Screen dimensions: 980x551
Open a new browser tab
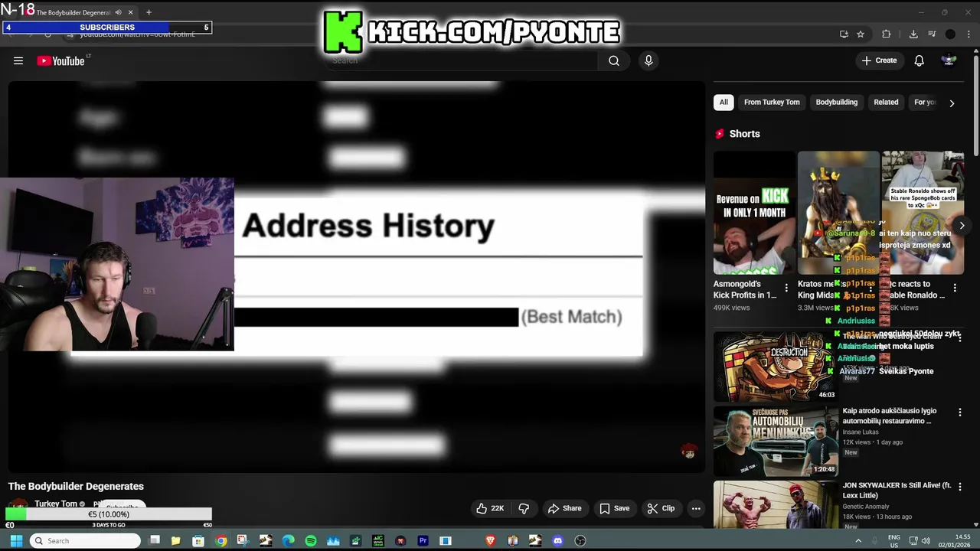pos(149,12)
